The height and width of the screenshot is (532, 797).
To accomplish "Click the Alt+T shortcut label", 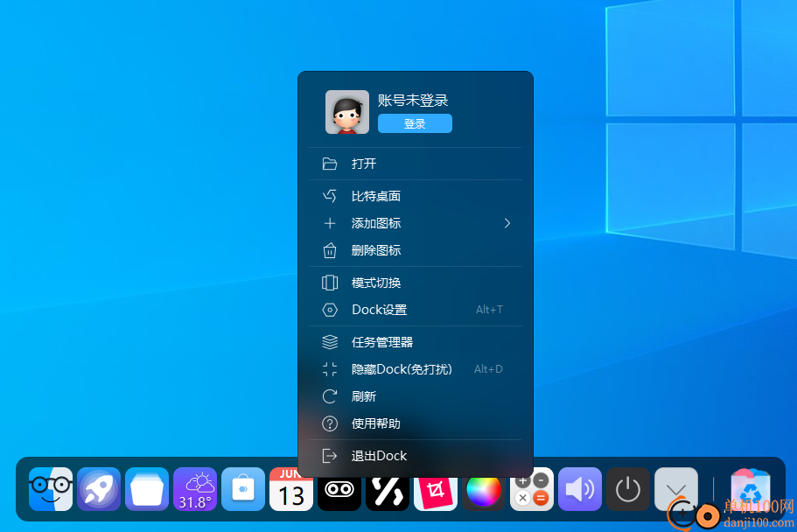I will click(x=489, y=310).
